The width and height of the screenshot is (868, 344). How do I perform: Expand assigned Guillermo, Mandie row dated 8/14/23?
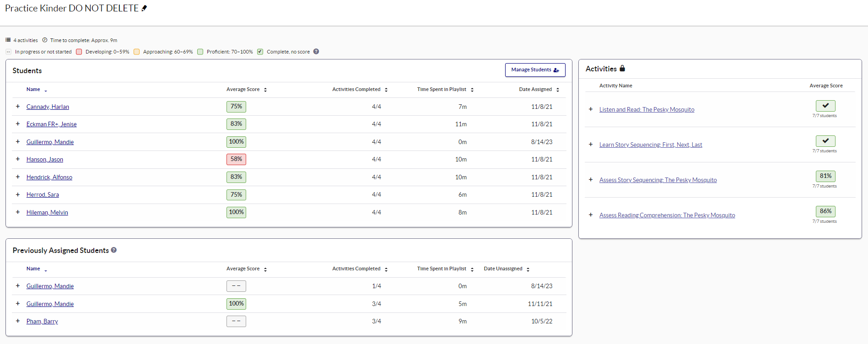18,141
